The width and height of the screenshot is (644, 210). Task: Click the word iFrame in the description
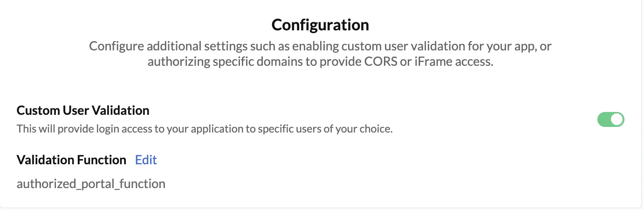(x=432, y=62)
